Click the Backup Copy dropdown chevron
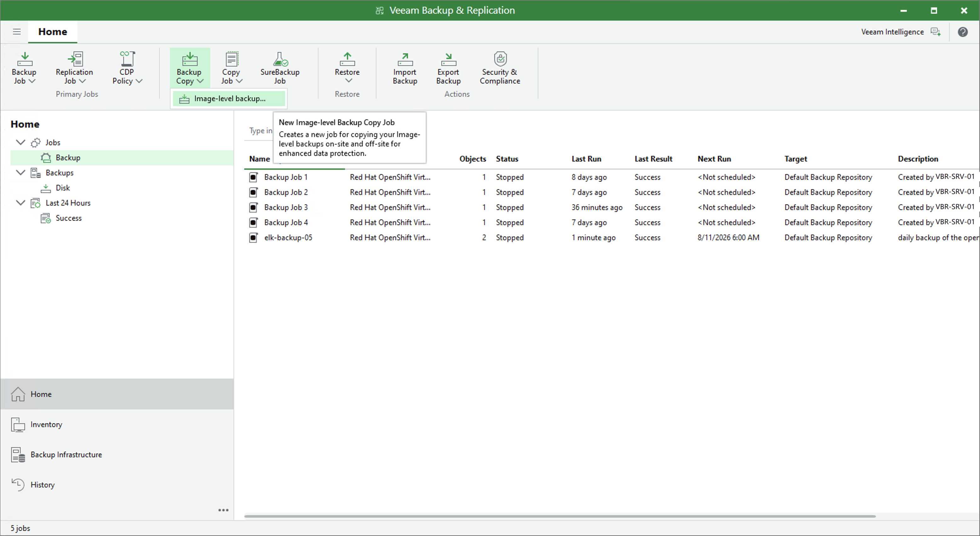Screen dimensions: 980x536 200,81
